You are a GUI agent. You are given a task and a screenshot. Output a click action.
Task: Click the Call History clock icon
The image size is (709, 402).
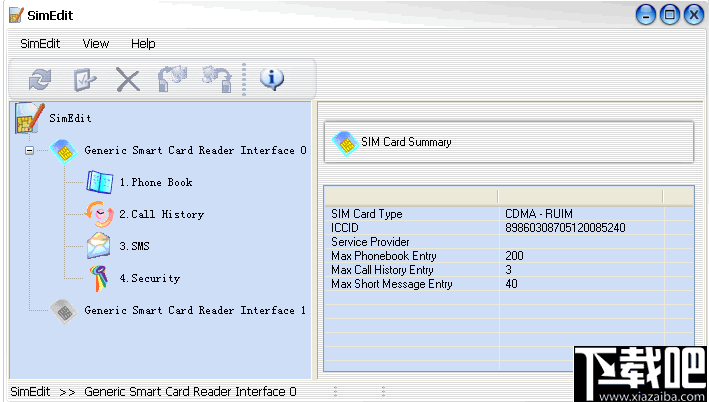(99, 214)
